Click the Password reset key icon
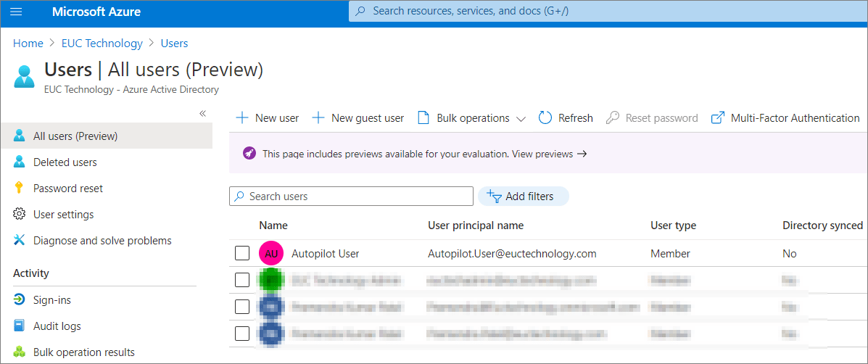The image size is (868, 364). coord(20,188)
